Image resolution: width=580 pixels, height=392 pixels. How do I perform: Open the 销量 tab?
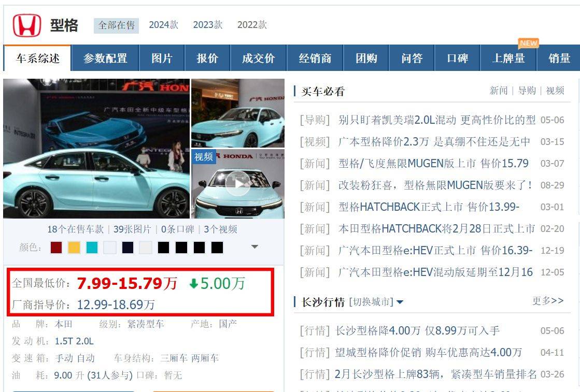560,58
